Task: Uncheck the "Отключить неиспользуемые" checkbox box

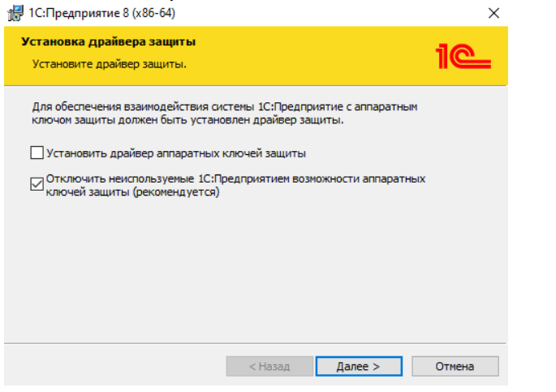Action: coord(37,183)
